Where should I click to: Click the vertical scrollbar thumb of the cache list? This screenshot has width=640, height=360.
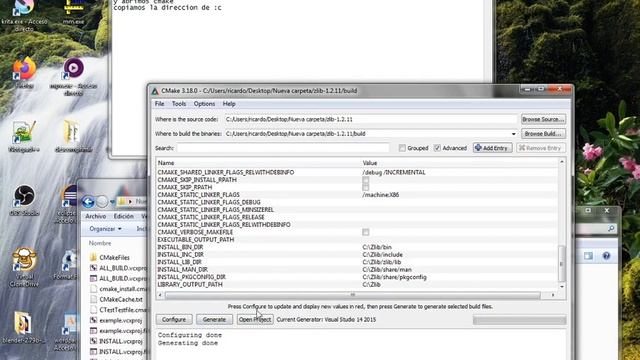pos(562,263)
